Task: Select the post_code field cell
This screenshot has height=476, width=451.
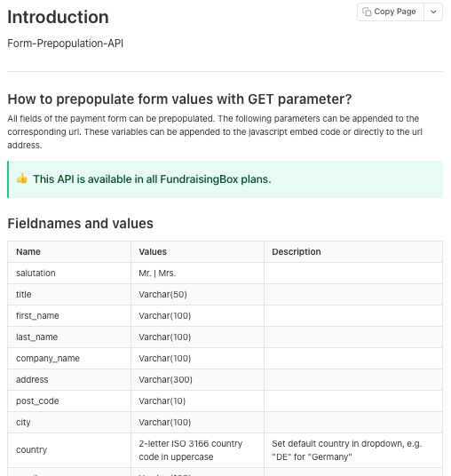Action: tap(69, 401)
